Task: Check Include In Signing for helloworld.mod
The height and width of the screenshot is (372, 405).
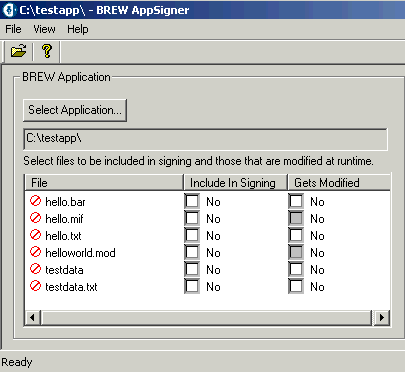Action: pos(192,252)
